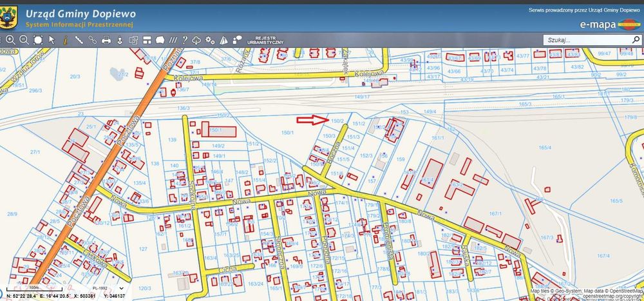Open Rejestr Urbanistyczny
Image resolution: width=644 pixels, height=301 pixels.
coord(265,40)
